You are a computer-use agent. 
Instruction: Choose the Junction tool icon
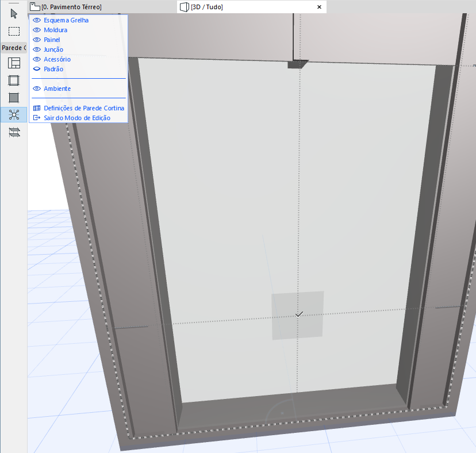pyautogui.click(x=14, y=114)
